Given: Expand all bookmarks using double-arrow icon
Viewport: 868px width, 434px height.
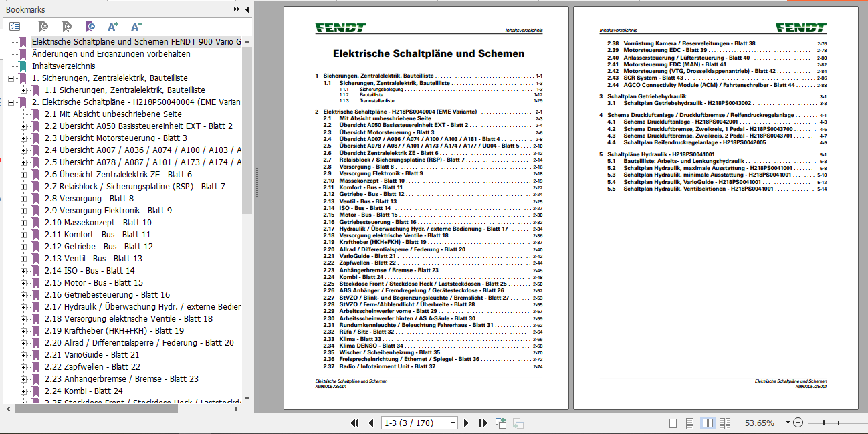Looking at the screenshot, I should click(x=237, y=9).
